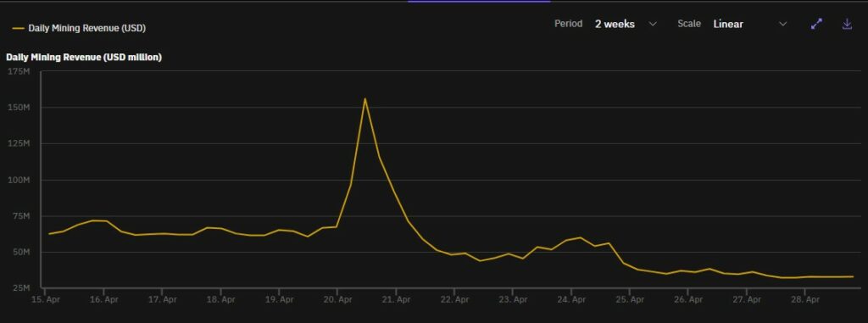868x323 pixels.
Task: Click the 24. Apr x-axis label
Action: [571, 300]
